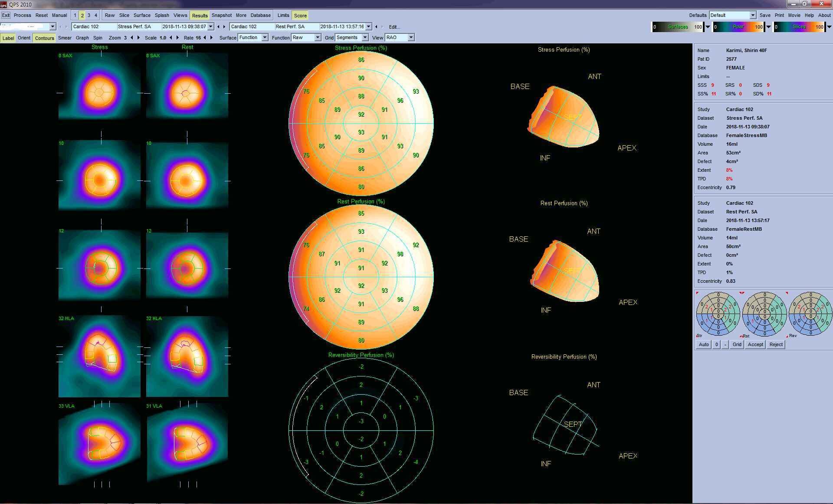This screenshot has width=833, height=504.
Task: Open the Surfaces color scale menu arrow
Action: (708, 27)
